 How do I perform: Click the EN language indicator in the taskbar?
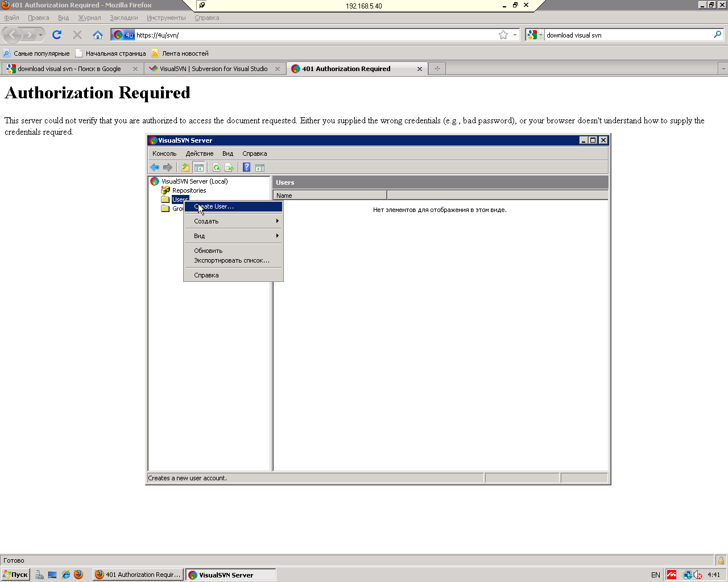coord(656,575)
